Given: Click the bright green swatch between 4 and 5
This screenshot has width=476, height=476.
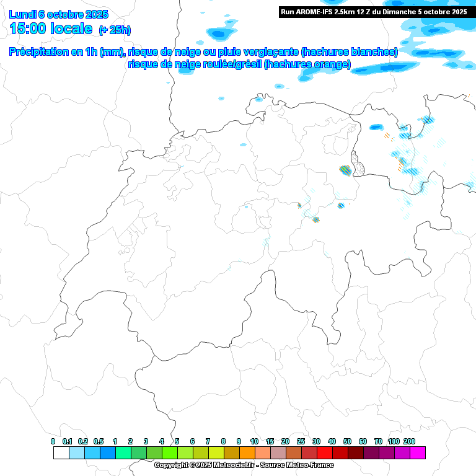Looking at the screenshot, I should [x=169, y=453].
